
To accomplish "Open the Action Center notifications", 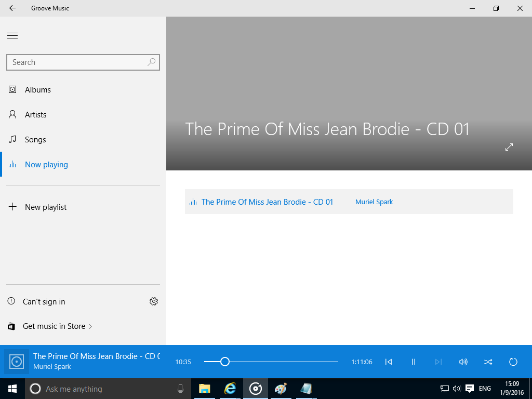I will coord(470,389).
